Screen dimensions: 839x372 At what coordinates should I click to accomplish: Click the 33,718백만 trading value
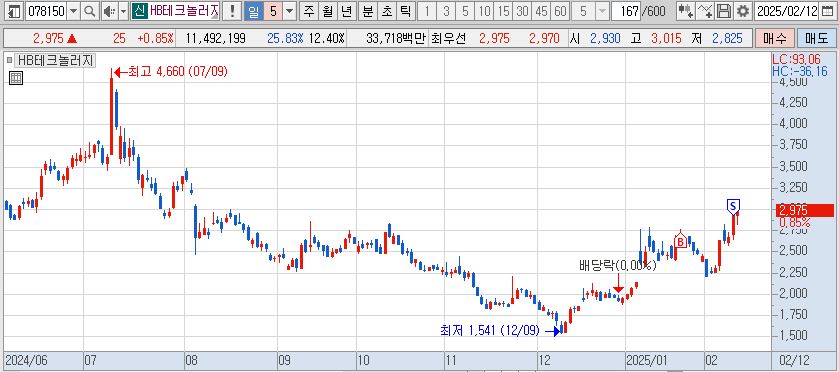(x=396, y=38)
